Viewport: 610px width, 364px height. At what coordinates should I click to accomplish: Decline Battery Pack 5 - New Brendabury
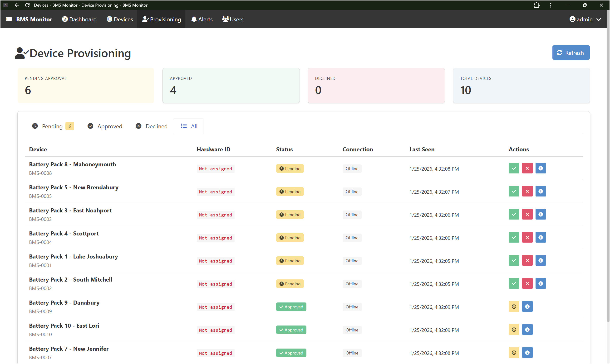527,191
